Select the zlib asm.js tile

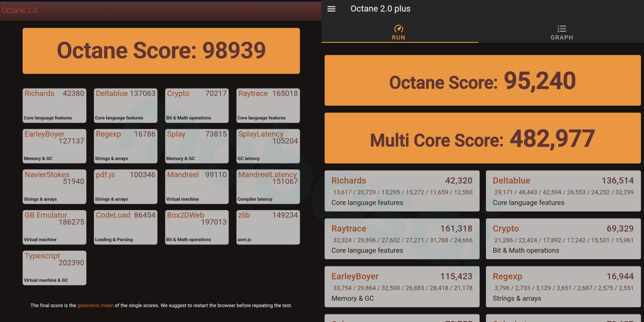(268, 227)
